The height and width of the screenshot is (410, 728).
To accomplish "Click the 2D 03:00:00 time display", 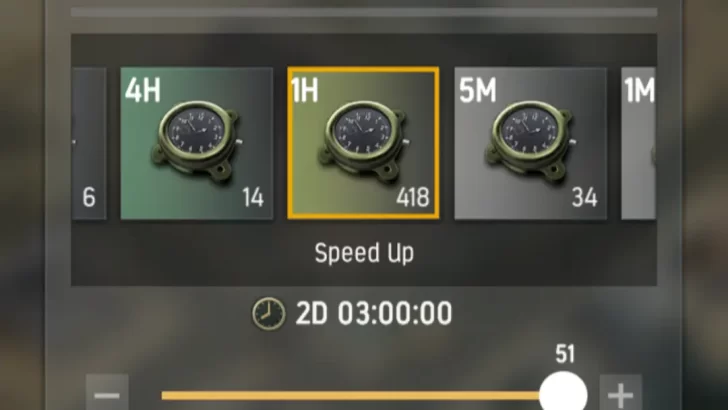I will [x=374, y=313].
